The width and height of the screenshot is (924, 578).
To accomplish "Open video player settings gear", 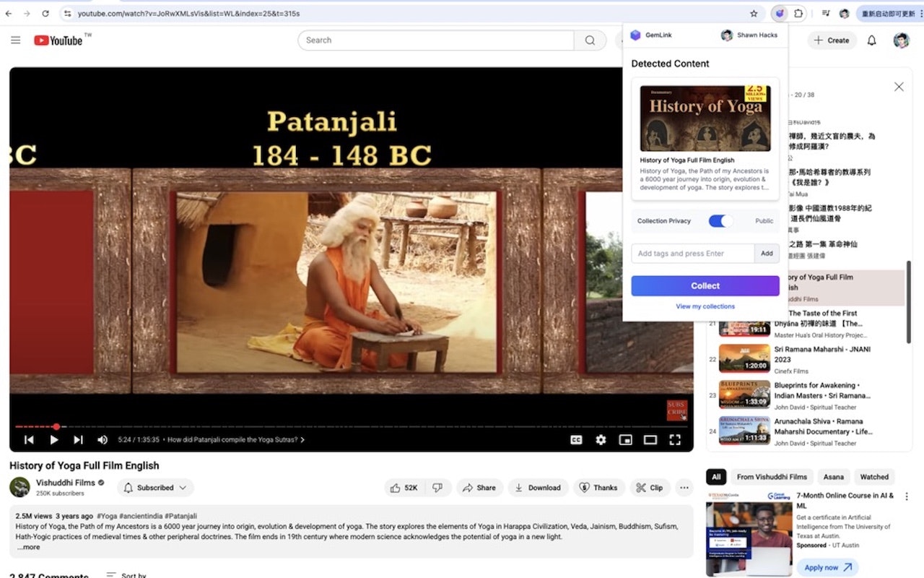I will pyautogui.click(x=601, y=439).
